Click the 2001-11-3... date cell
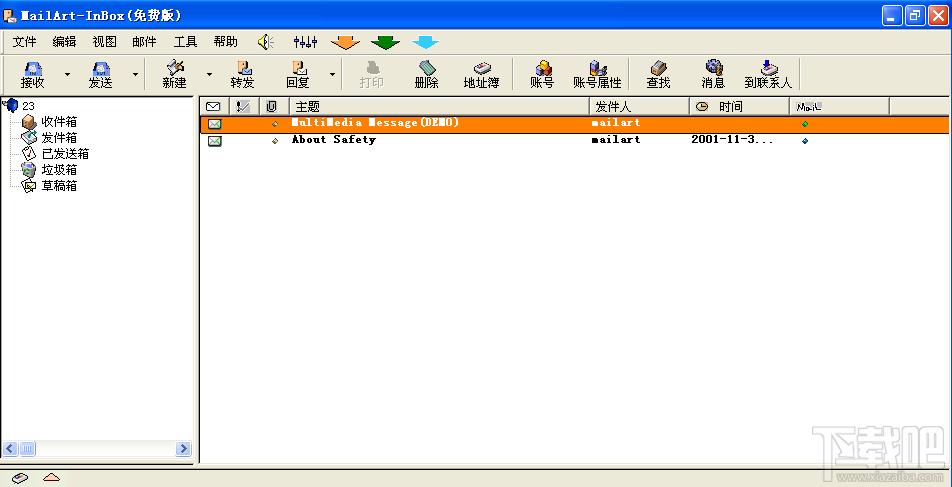 point(732,140)
